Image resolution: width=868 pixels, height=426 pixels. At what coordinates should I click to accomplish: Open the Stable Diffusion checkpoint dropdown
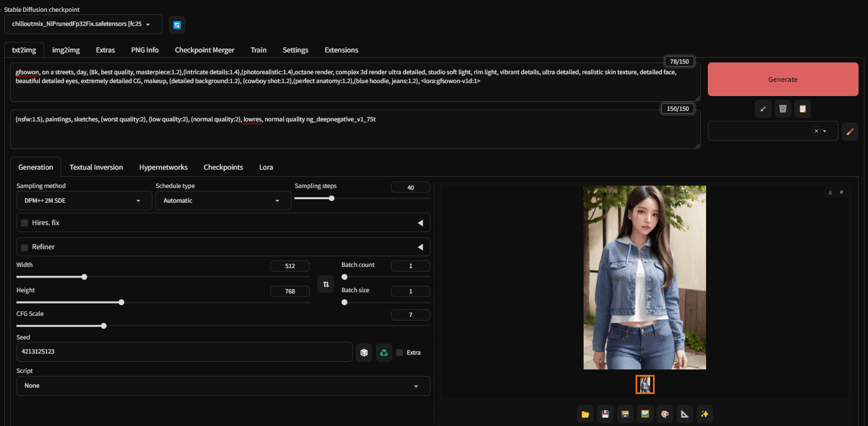point(83,24)
